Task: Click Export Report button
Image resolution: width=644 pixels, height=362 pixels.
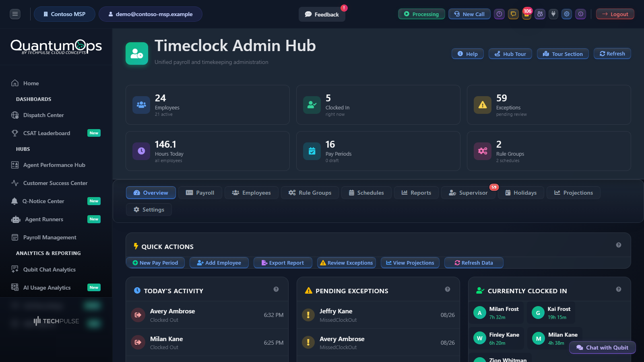Action: tap(283, 263)
